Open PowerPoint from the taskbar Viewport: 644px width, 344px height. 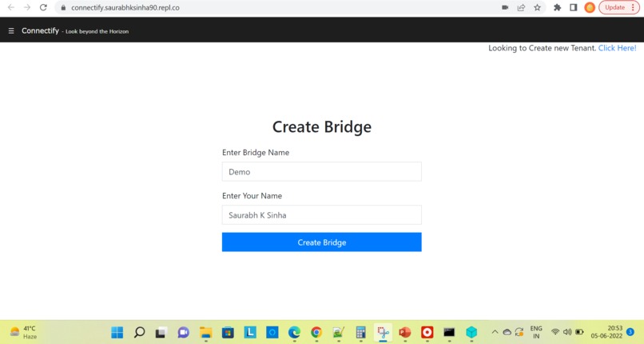point(405,332)
